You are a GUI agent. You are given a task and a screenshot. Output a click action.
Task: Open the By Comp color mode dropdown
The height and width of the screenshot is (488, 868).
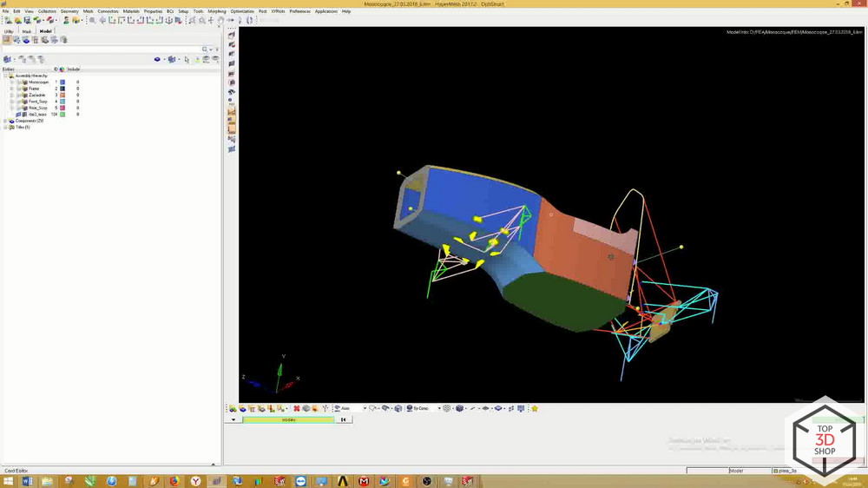pyautogui.click(x=438, y=408)
